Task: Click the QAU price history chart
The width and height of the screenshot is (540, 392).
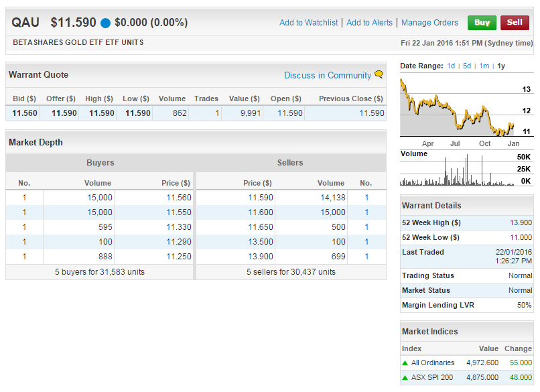Action: click(x=456, y=107)
